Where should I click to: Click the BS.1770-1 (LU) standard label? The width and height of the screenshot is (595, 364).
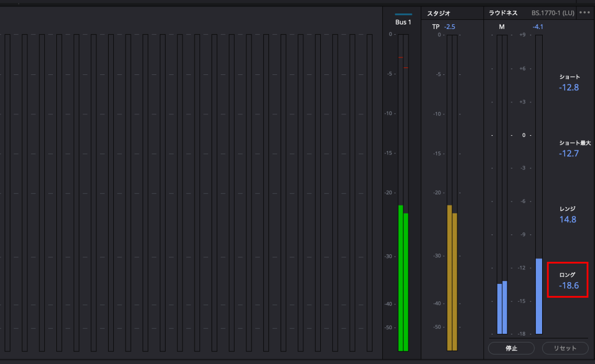click(551, 13)
